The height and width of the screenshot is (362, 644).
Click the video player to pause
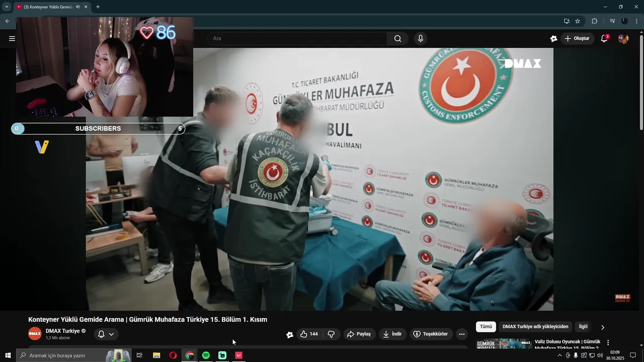coord(319,179)
